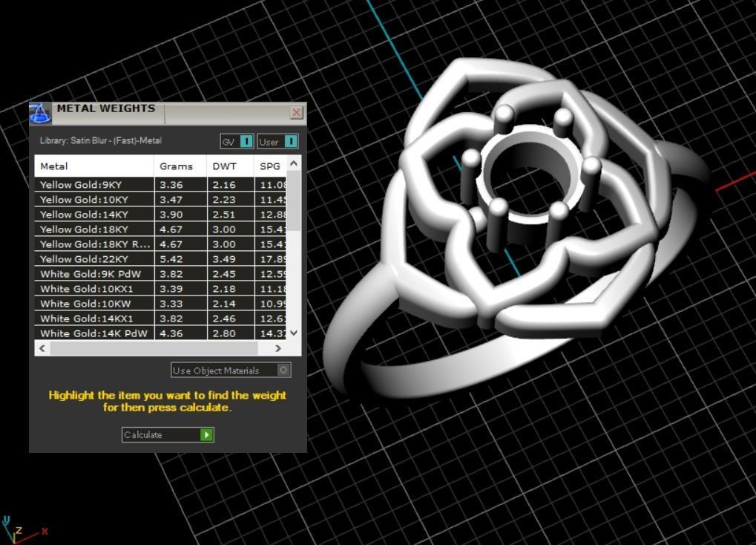The width and height of the screenshot is (756, 545).
Task: Click the horizontal scrollbar thumb
Action: (x=154, y=348)
